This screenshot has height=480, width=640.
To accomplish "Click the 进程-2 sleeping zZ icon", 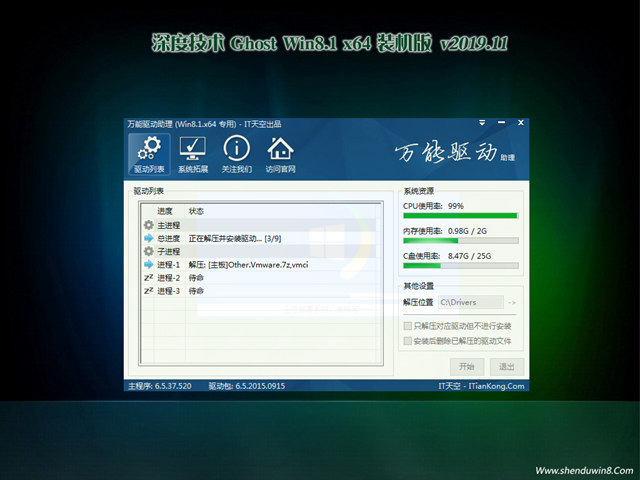I will click(x=149, y=277).
